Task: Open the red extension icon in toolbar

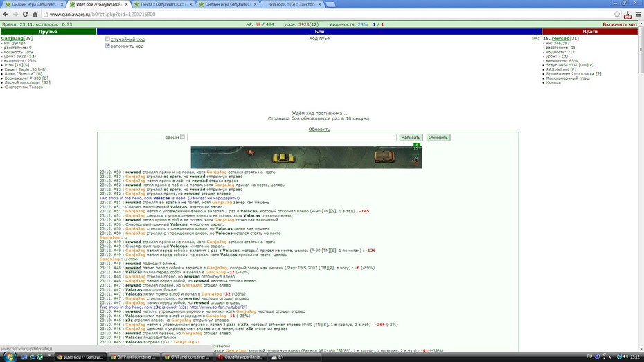Action: coord(627,15)
